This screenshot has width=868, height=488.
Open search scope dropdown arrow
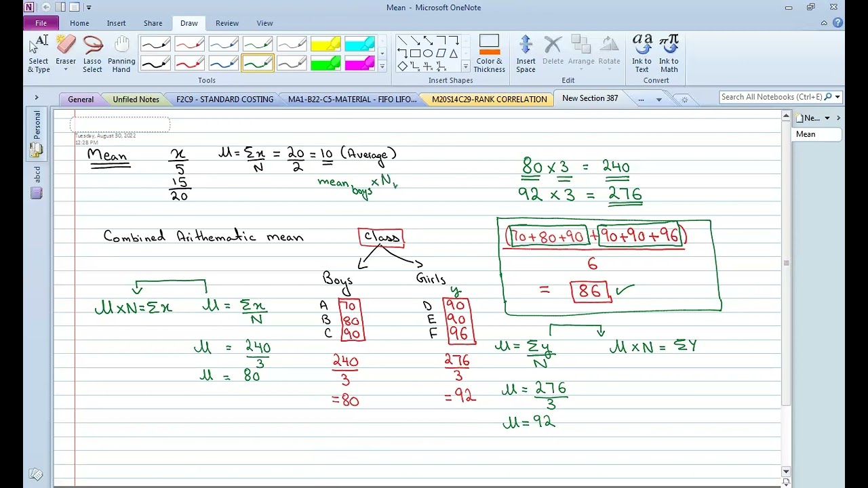click(837, 97)
